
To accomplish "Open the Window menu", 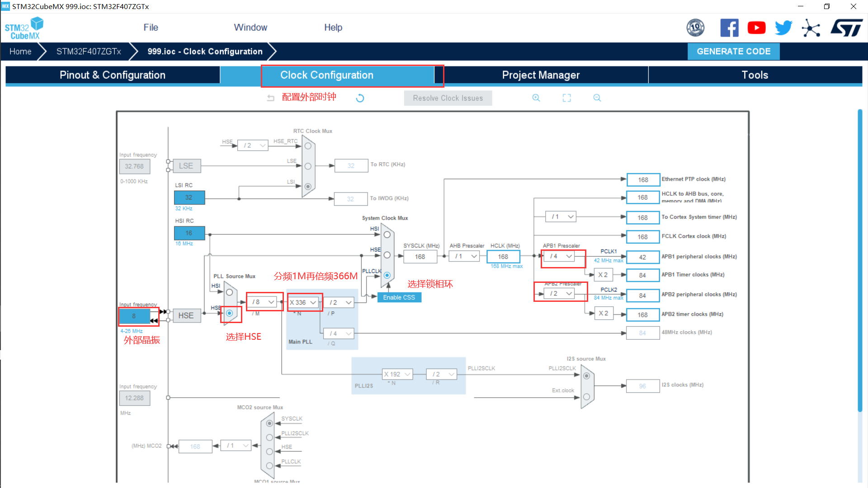I will (250, 27).
